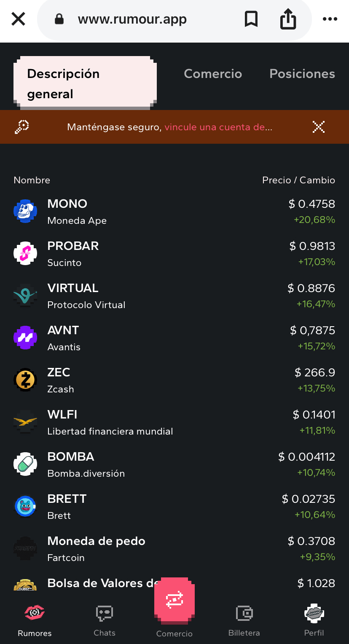
Task: Switch to the Posiciones tab
Action: (302, 74)
